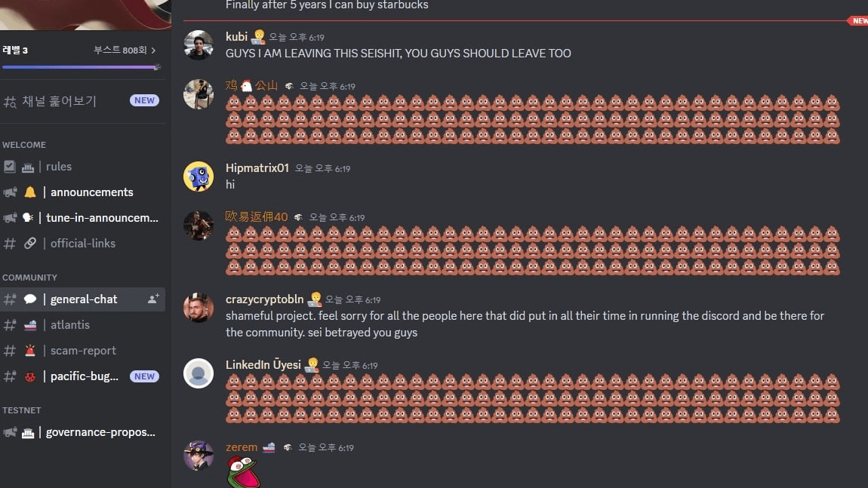
Task: Click zerem's witch hat avatar
Action: click(199, 456)
